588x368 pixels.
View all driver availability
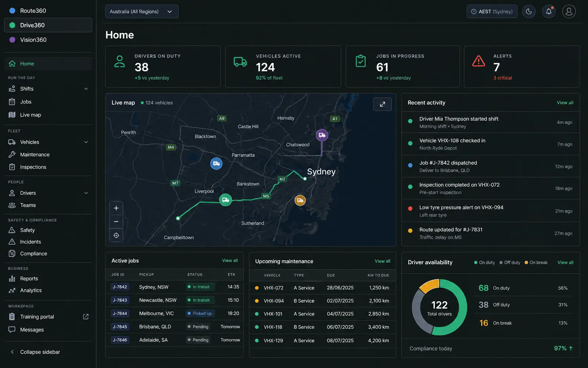[x=565, y=263]
